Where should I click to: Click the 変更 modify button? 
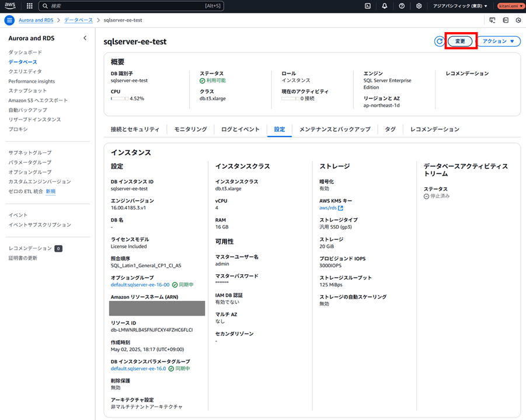point(460,41)
